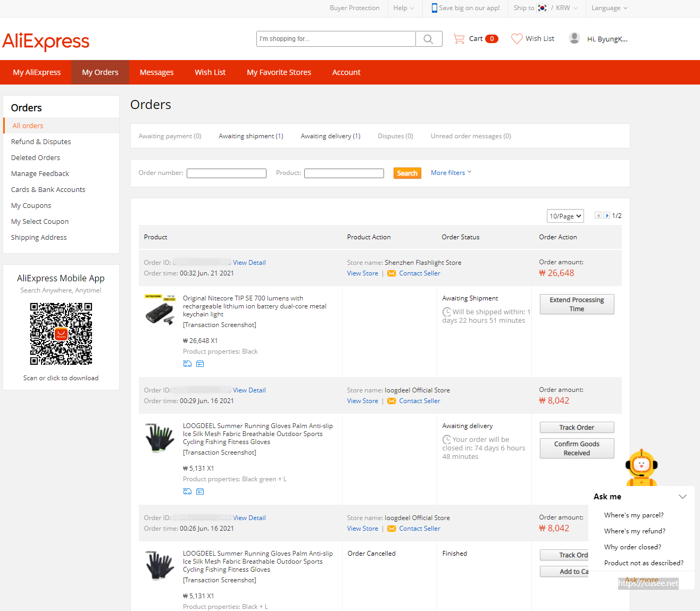Click truck icon under Nitecore flashlight item

click(187, 364)
